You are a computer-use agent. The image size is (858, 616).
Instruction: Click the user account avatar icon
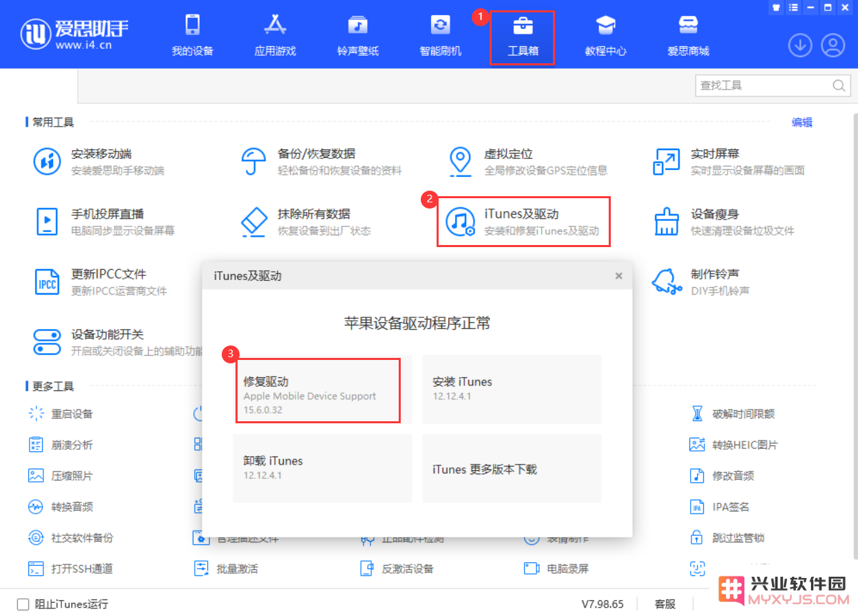pyautogui.click(x=833, y=45)
